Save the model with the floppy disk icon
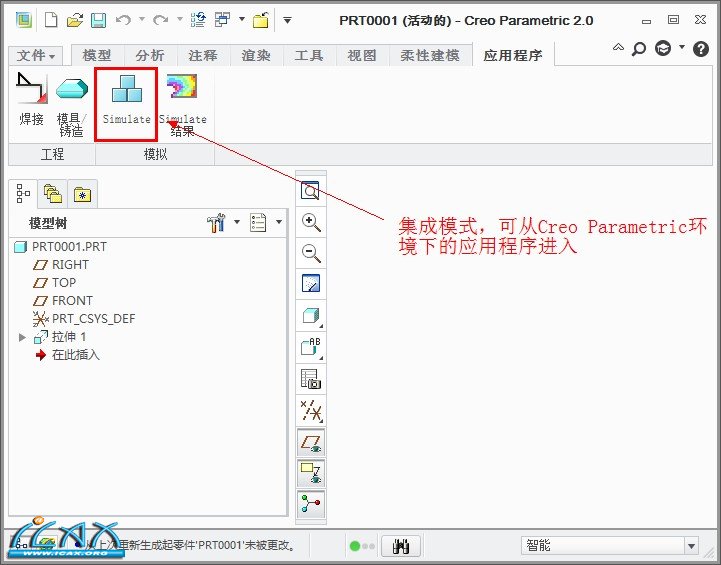This screenshot has width=721, height=565. tap(98, 20)
